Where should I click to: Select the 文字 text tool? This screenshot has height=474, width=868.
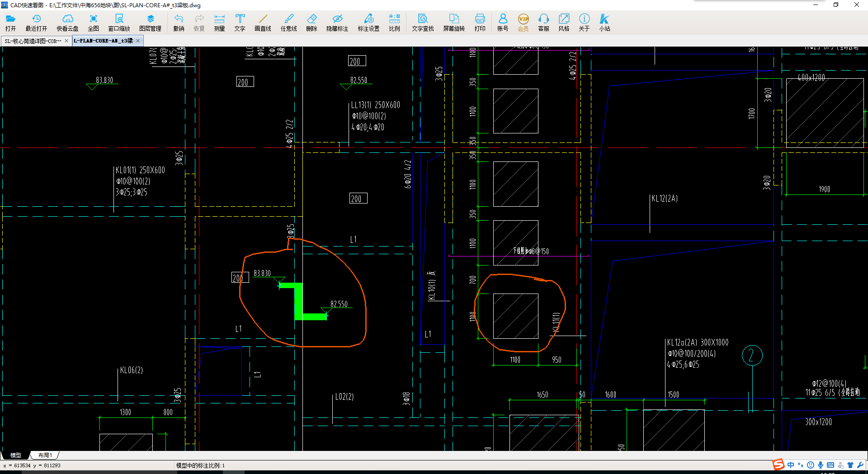coord(240,22)
